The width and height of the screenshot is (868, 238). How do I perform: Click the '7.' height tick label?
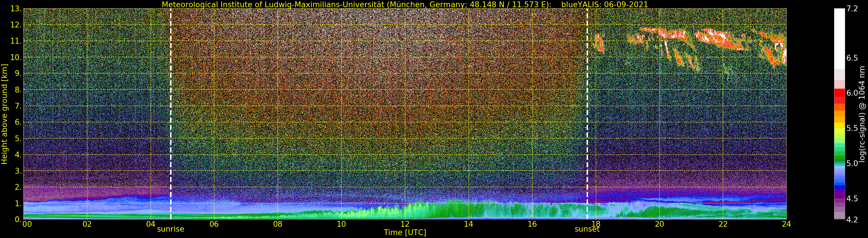(x=18, y=106)
